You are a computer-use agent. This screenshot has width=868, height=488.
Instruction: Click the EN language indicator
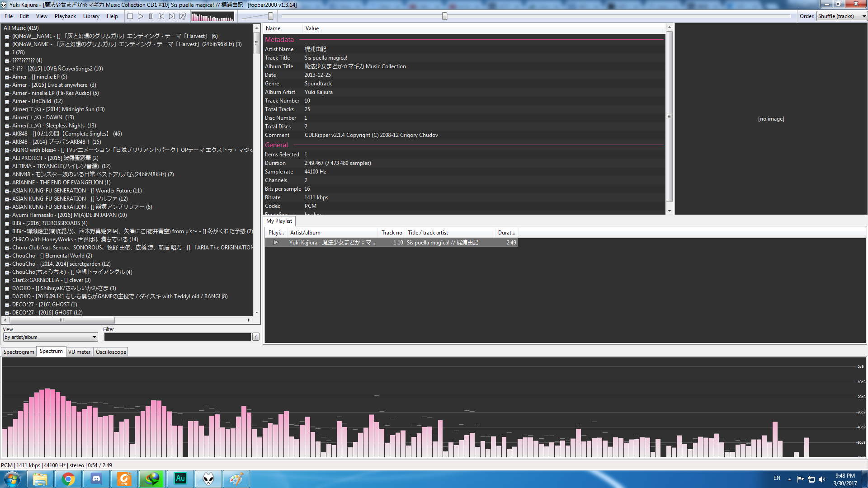pos(777,478)
